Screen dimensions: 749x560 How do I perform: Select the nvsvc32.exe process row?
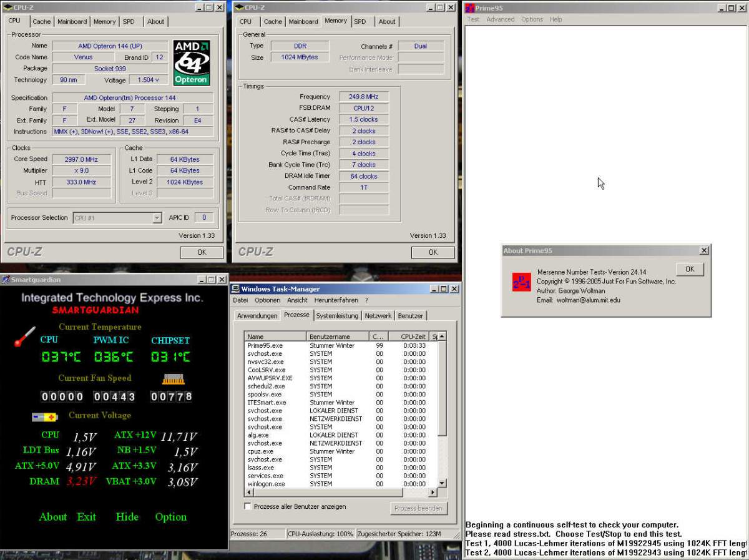341,361
